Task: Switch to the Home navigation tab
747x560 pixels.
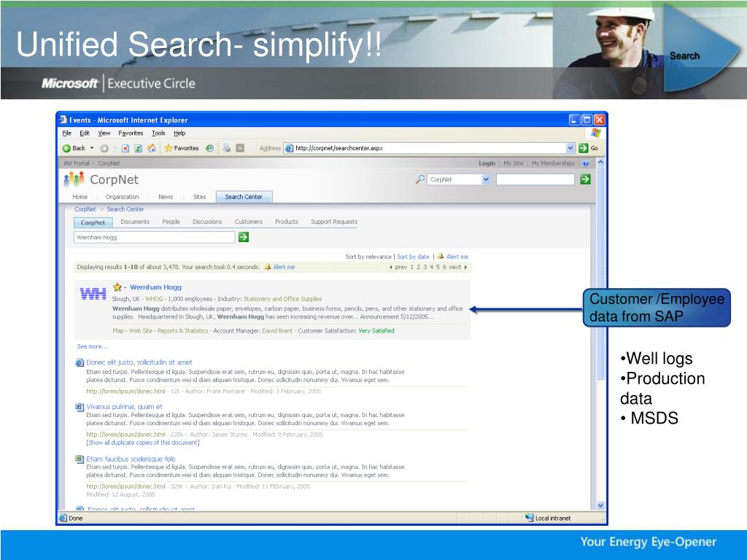Action: [x=80, y=197]
